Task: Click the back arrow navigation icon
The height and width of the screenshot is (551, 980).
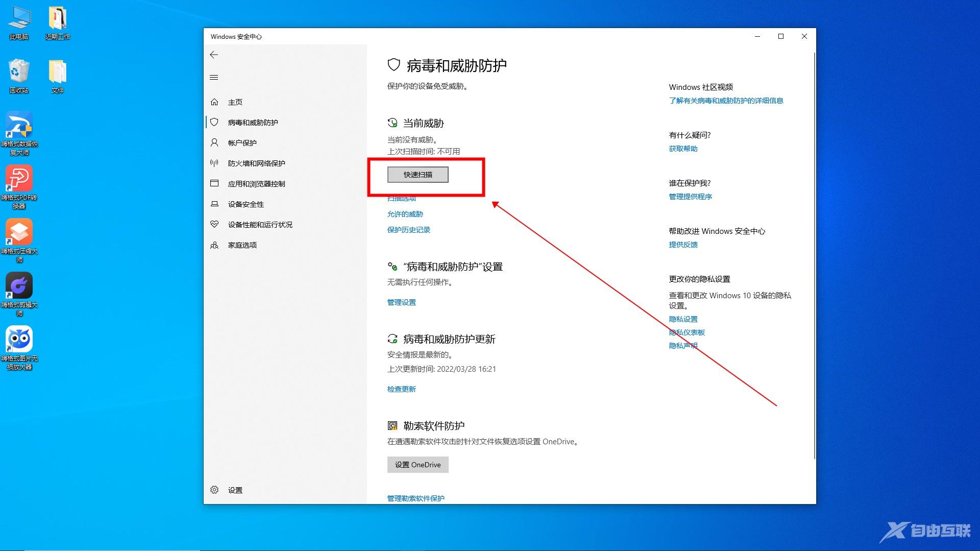Action: tap(214, 55)
